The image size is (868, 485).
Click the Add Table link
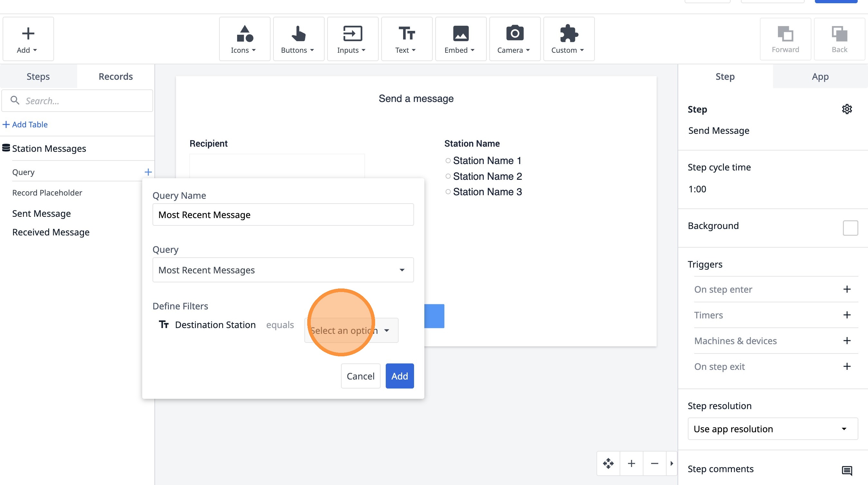(25, 124)
